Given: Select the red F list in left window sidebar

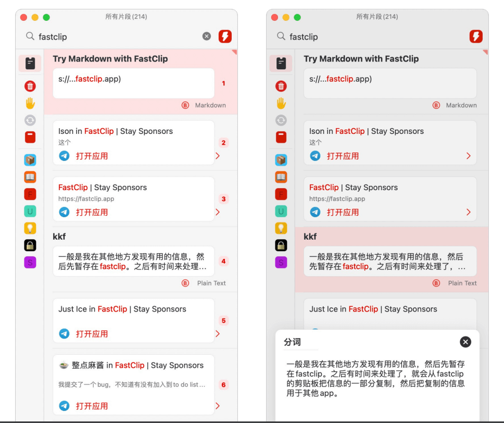Looking at the screenshot, I should tap(30, 194).
